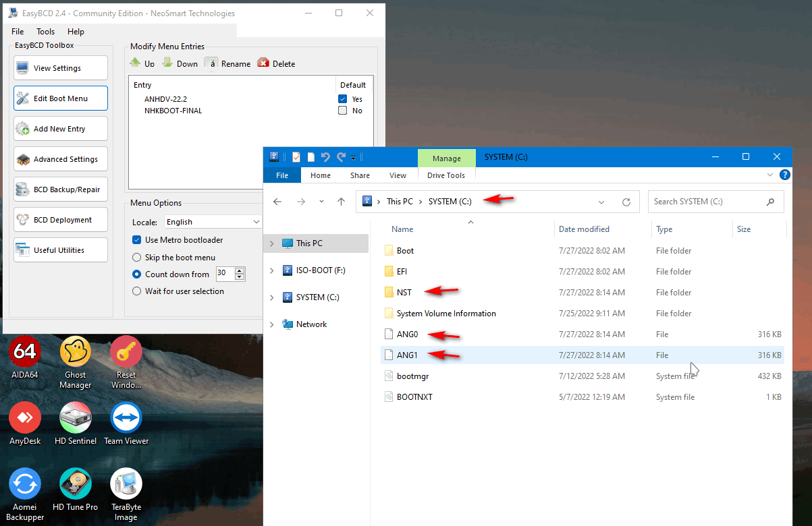Click Properties icon in Explorer quick access toolbar
This screenshot has height=526, width=812.
pyautogui.click(x=296, y=157)
